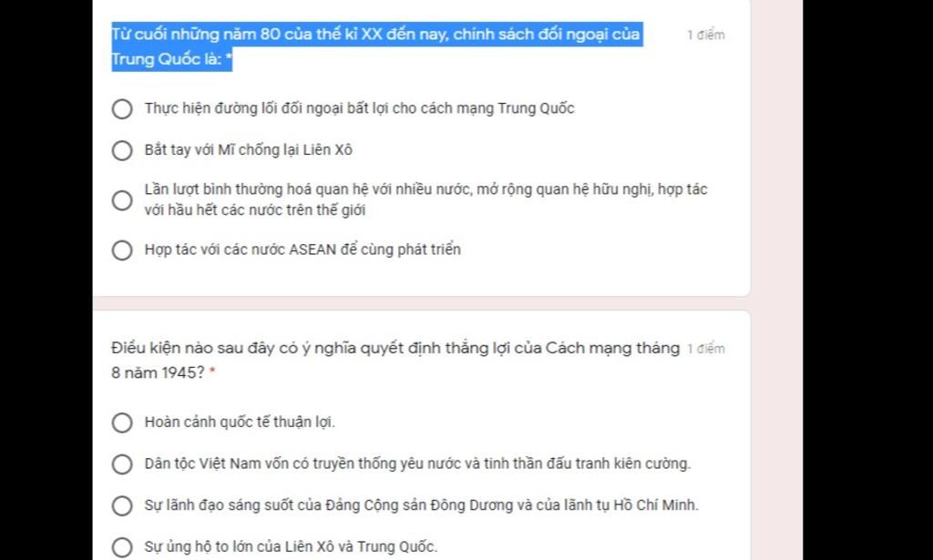Select radio circle 'Hoàn cảnh quốc tế thuận lợi'

click(122, 423)
